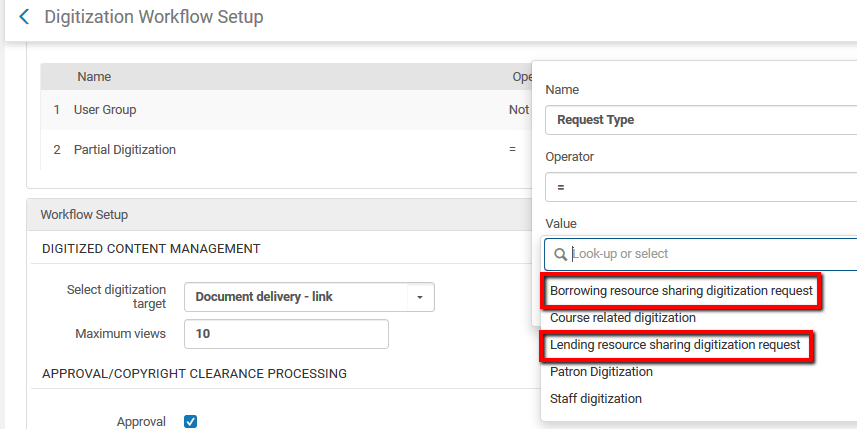Select the Partial Digitization rule row
Viewport: 857px width, 429px height.
[x=125, y=150]
